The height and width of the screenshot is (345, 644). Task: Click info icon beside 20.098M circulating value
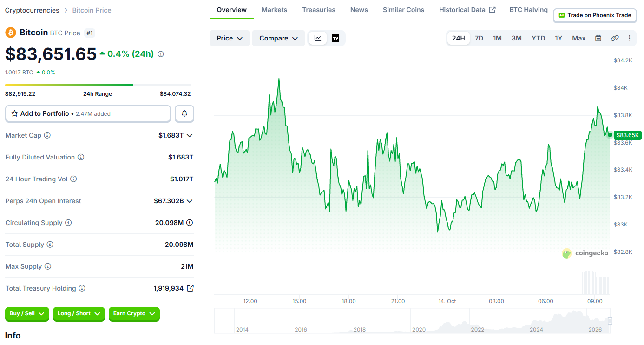tap(190, 223)
